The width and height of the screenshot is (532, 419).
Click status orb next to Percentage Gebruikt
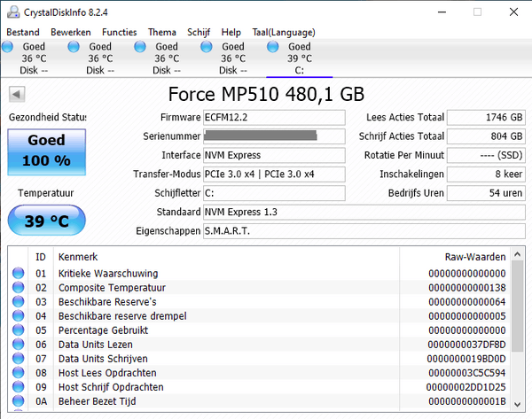point(18,330)
